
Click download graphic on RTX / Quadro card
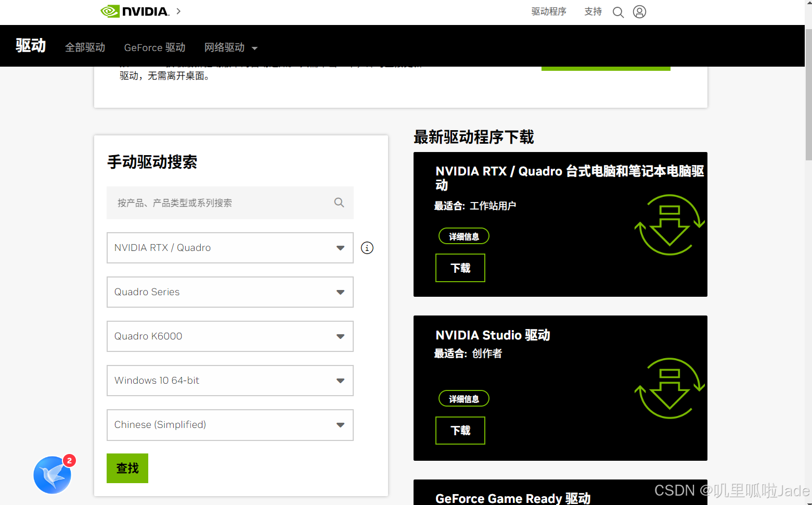click(669, 225)
